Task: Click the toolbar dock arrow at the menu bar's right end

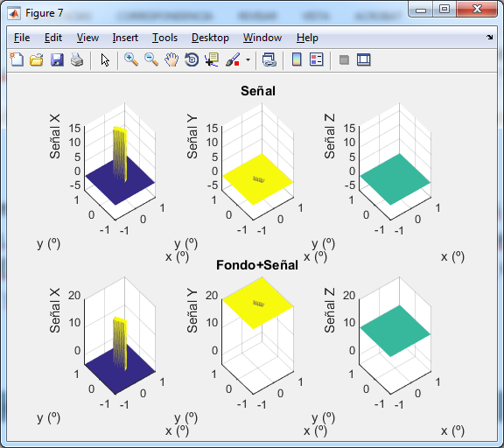Action: (x=489, y=38)
